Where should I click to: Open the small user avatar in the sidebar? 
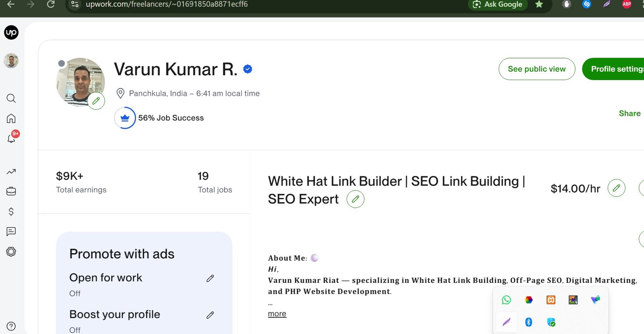click(11, 61)
